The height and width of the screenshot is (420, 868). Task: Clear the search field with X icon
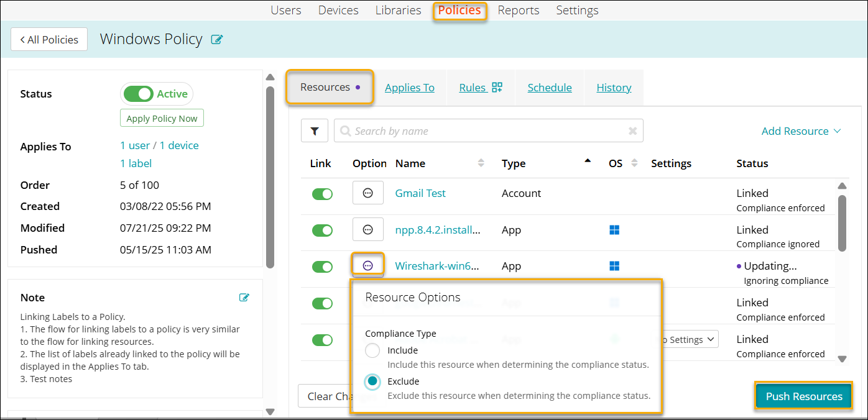point(632,131)
